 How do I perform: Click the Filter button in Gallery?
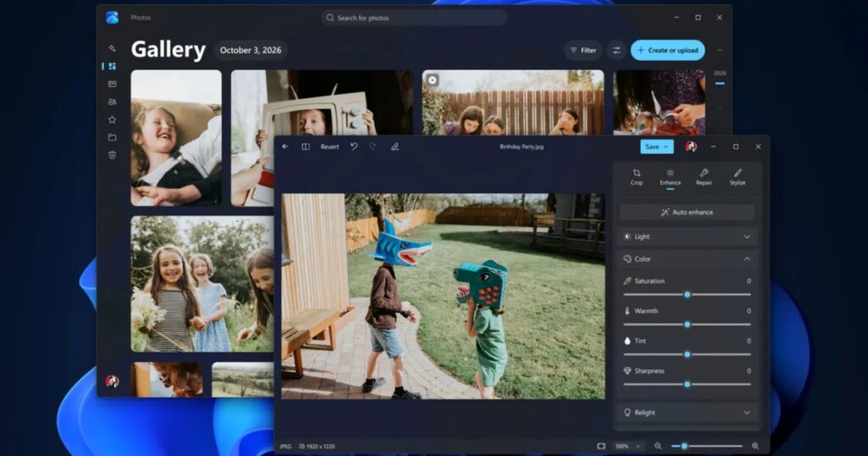point(583,50)
